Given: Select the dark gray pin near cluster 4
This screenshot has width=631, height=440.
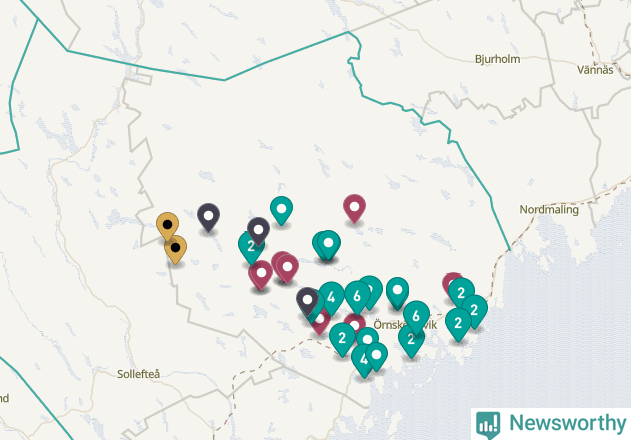Looking at the screenshot, I should point(307,302).
